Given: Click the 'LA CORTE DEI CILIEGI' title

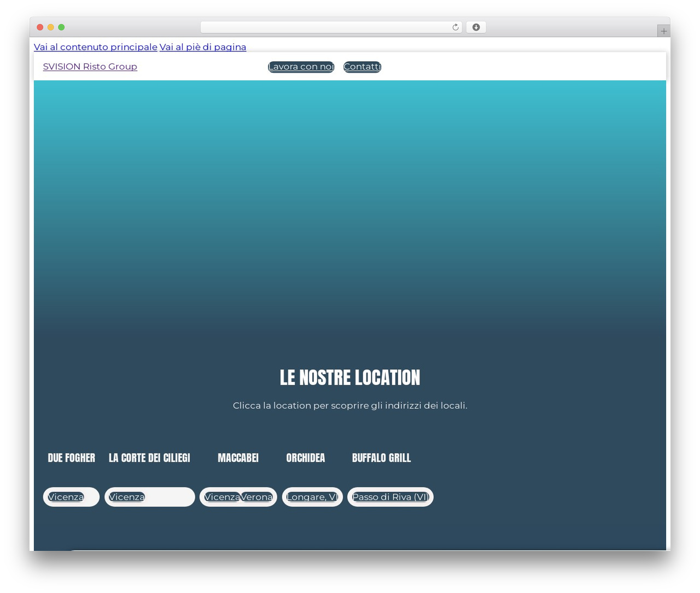Looking at the screenshot, I should (x=149, y=458).
